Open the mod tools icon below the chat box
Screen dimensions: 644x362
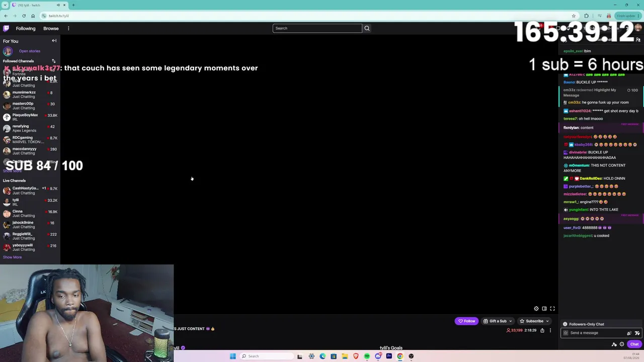click(614, 344)
